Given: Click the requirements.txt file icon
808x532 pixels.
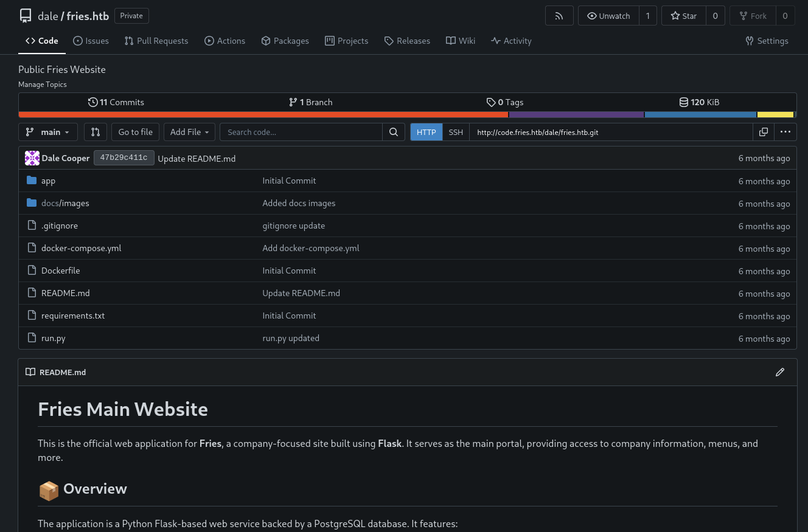Looking at the screenshot, I should coord(32,316).
